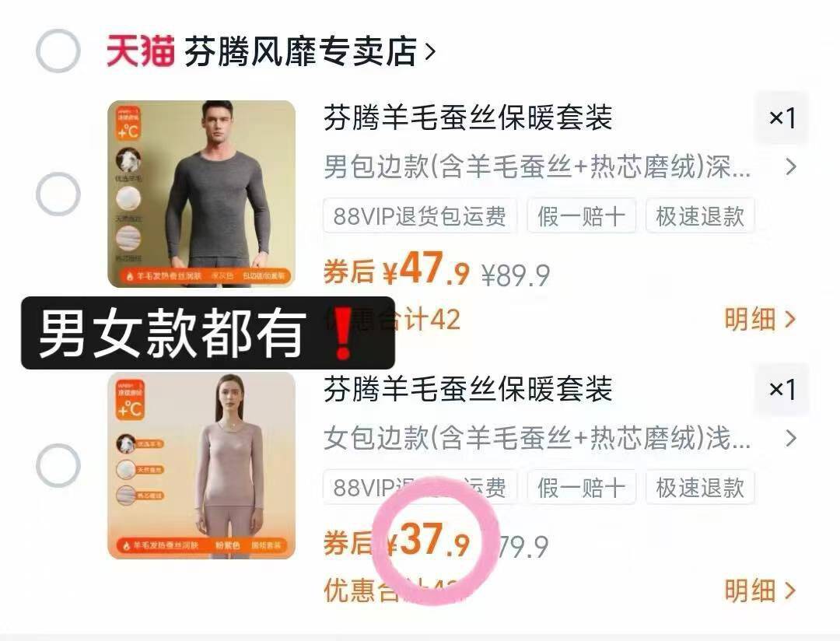The image size is (840, 641).
Task: Open men's gray thermal set product image
Action: pos(201,194)
